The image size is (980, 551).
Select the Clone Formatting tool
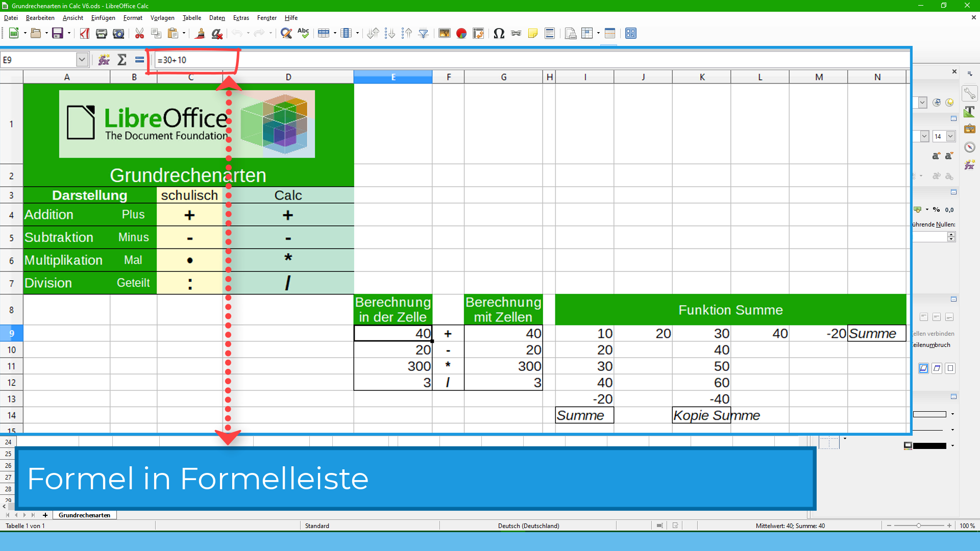[200, 33]
